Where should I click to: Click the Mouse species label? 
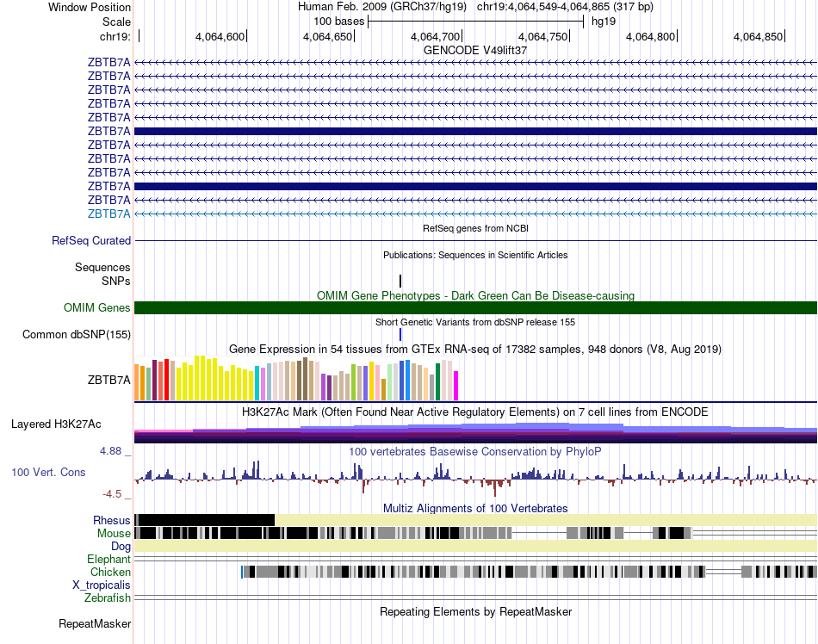pos(114,533)
